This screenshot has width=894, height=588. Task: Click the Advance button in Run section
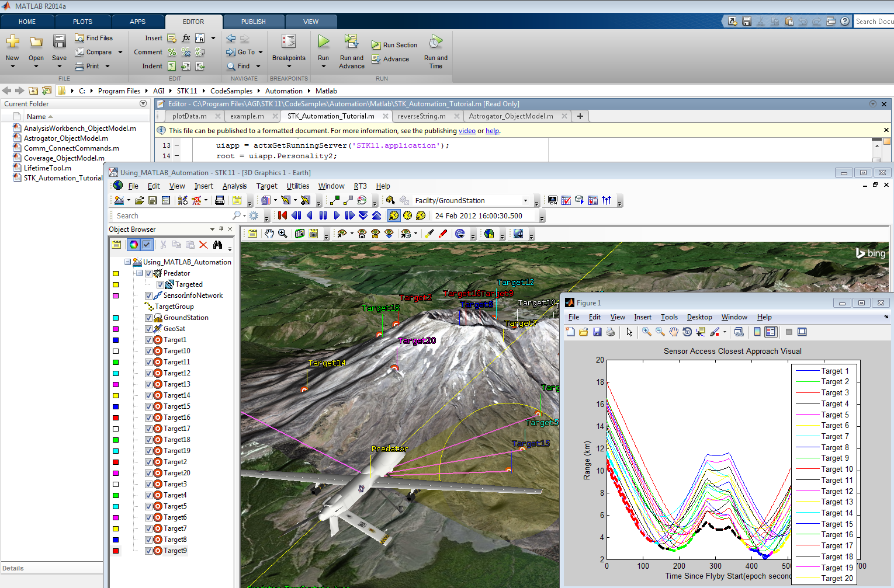pos(390,59)
